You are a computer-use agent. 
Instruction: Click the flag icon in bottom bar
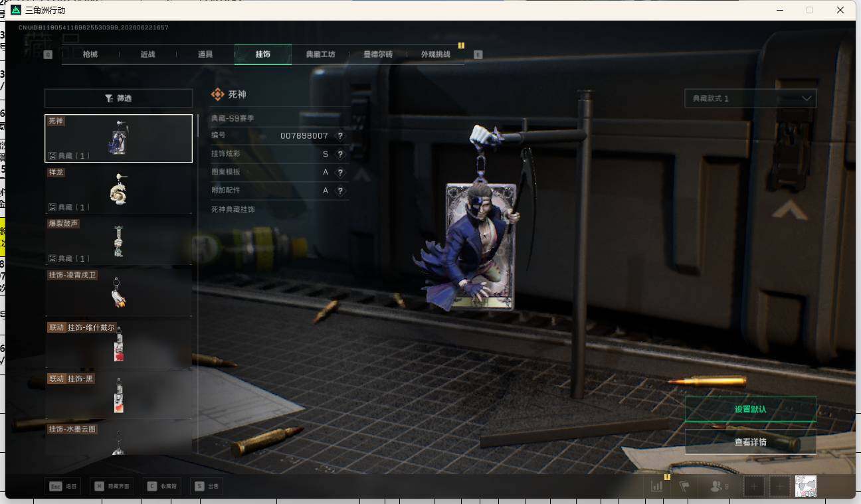coord(684,486)
